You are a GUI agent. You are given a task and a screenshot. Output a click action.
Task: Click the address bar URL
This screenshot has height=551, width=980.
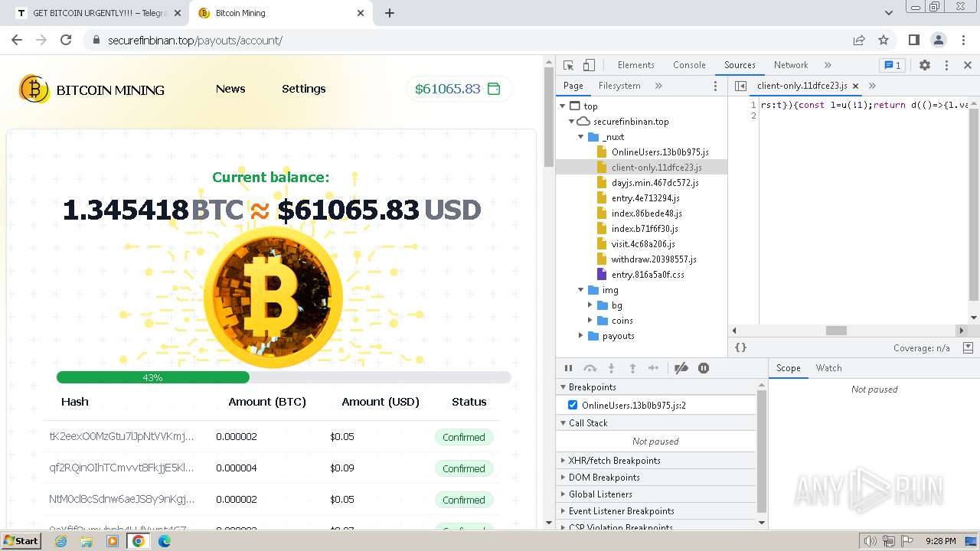(x=195, y=41)
